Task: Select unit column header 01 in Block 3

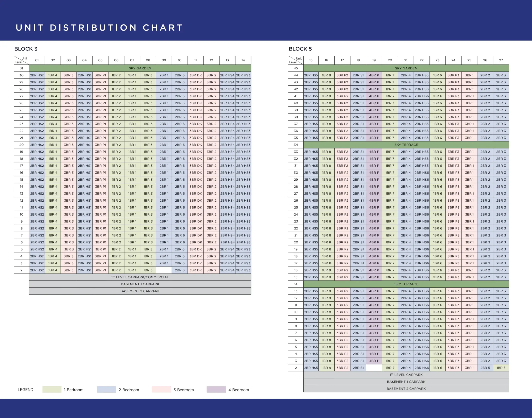Action: [x=37, y=60]
